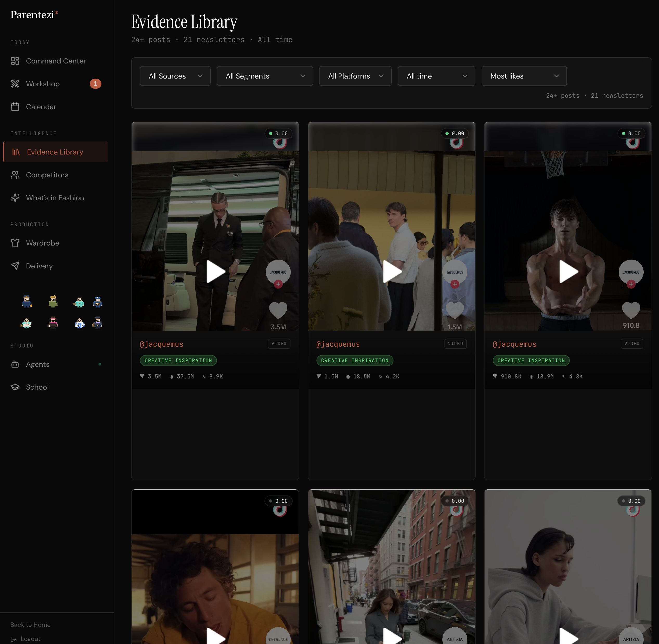The image size is (659, 644).
Task: Click the Calendar icon in sidebar
Action: (15, 107)
